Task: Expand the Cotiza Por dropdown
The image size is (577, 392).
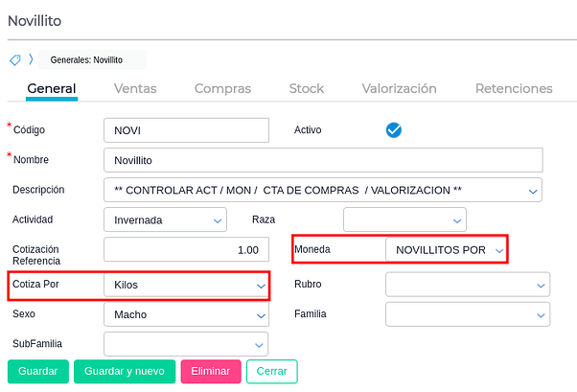Action: (186, 286)
